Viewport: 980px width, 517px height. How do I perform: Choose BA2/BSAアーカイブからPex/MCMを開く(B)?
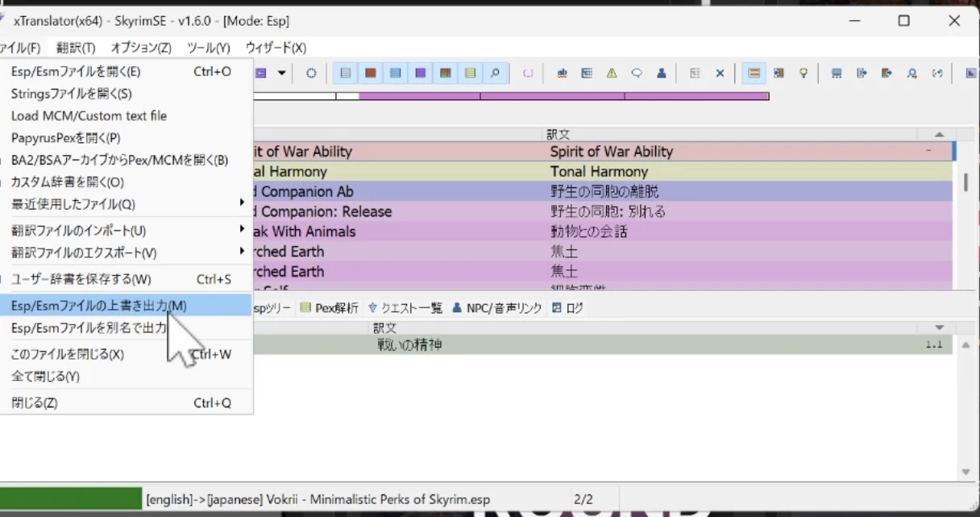pyautogui.click(x=127, y=161)
